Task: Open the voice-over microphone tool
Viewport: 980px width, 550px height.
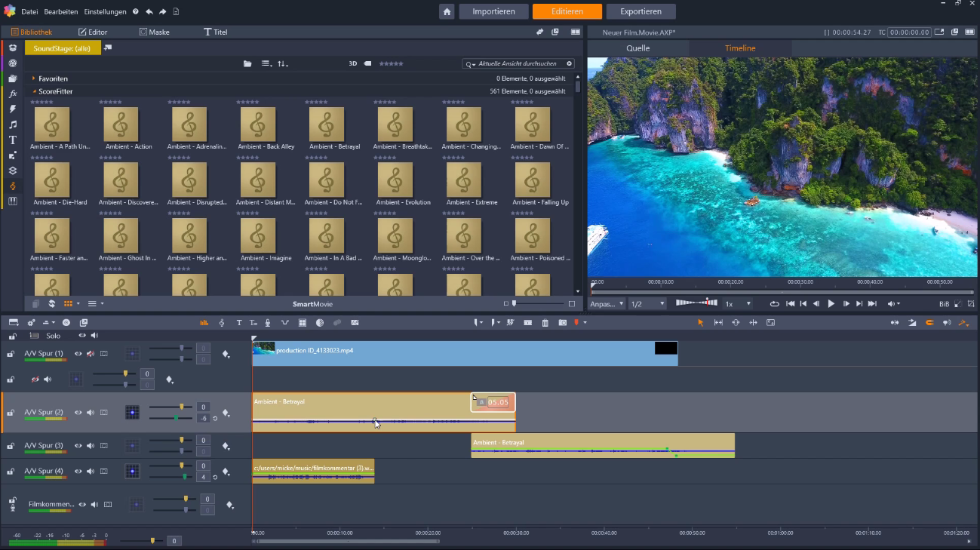Action: pos(268,322)
